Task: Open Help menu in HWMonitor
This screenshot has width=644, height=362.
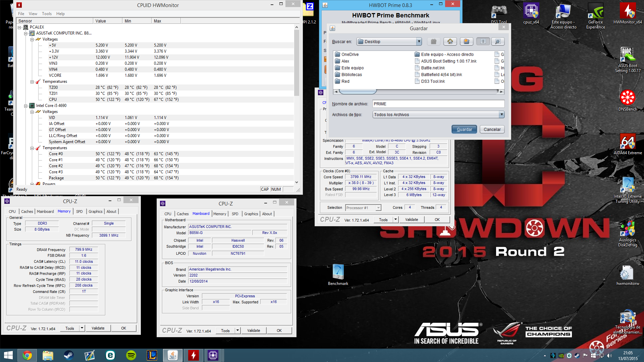Action: click(60, 14)
